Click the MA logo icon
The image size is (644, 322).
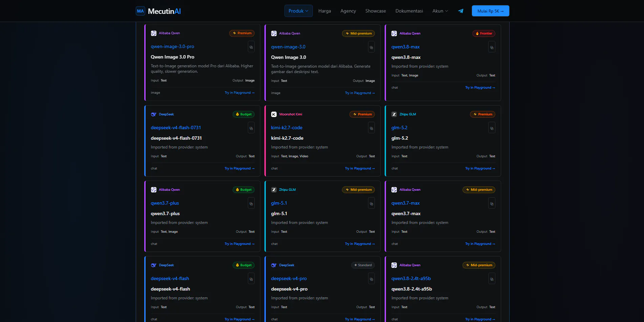pos(141,11)
